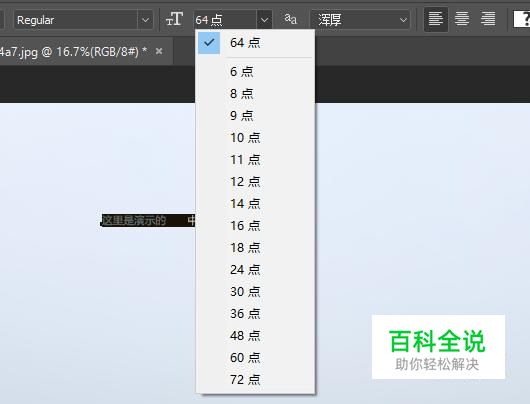Choose 10 点 font size

click(x=255, y=138)
